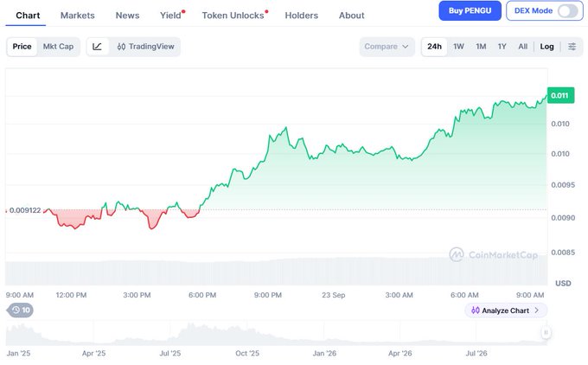Click the Jan '25 navigator label
Viewport: 588px width, 365px height.
[x=18, y=354]
